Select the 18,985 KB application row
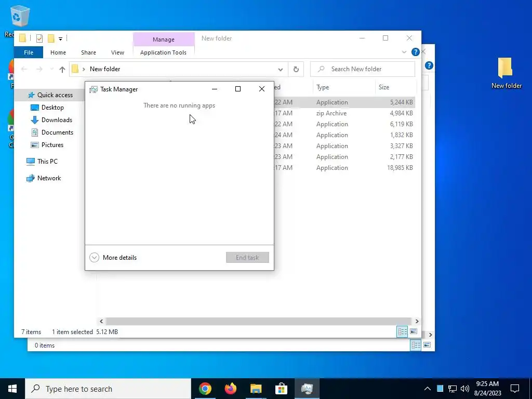This screenshot has height=399, width=532. (344, 168)
